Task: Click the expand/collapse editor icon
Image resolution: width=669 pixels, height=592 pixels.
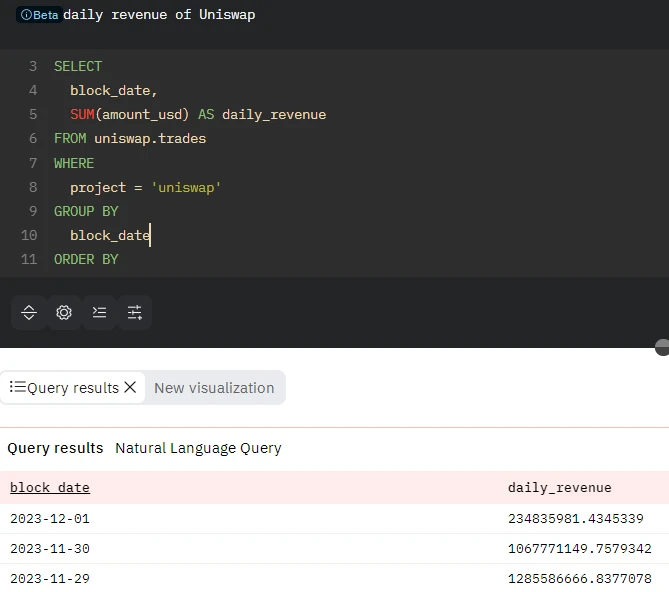Action: click(x=29, y=313)
